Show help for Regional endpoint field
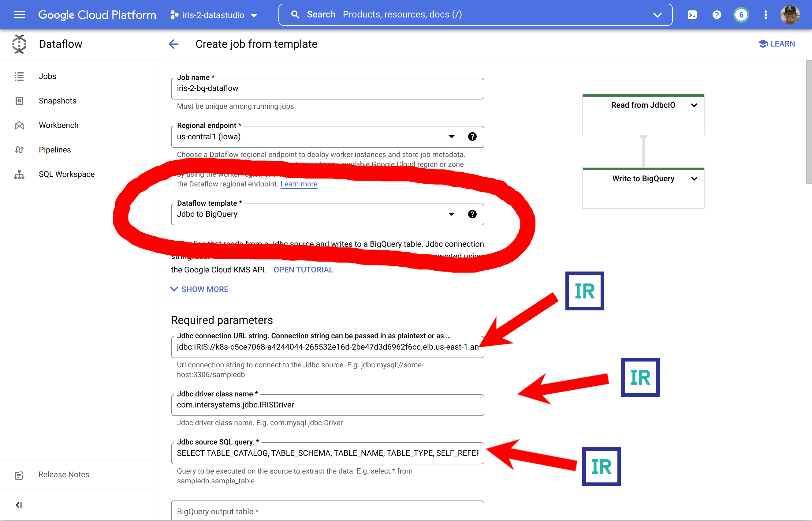The width and height of the screenshot is (812, 521). (472, 137)
